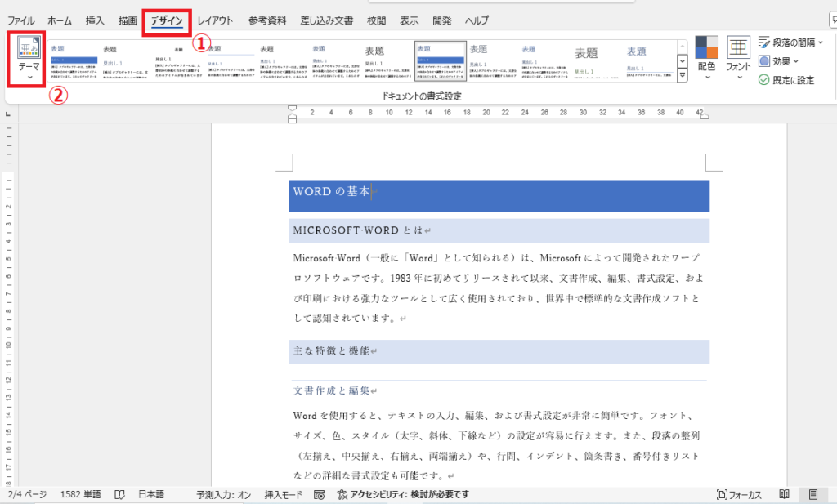Enable フォーカス focus mode
Image resolution: width=837 pixels, height=504 pixels.
(x=739, y=495)
